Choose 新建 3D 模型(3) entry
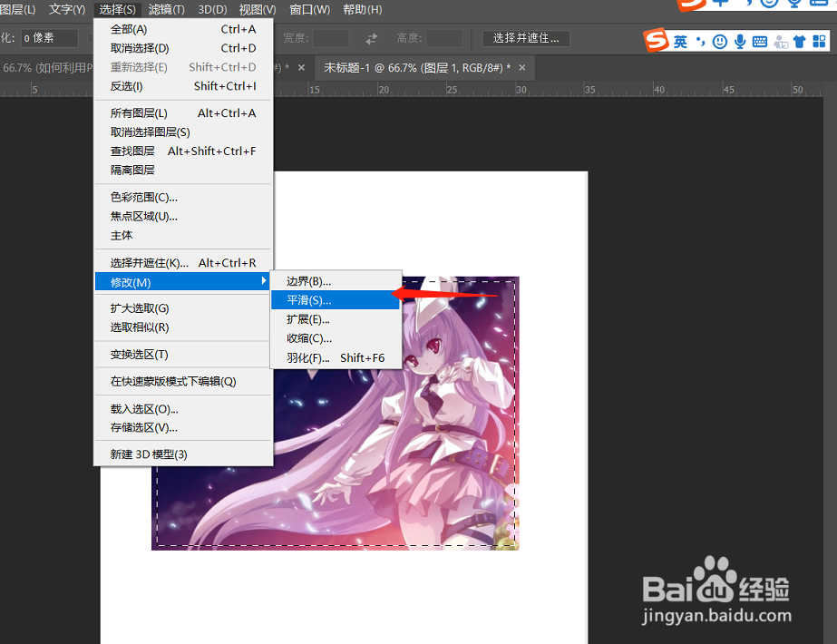The height and width of the screenshot is (644, 837). (183, 454)
